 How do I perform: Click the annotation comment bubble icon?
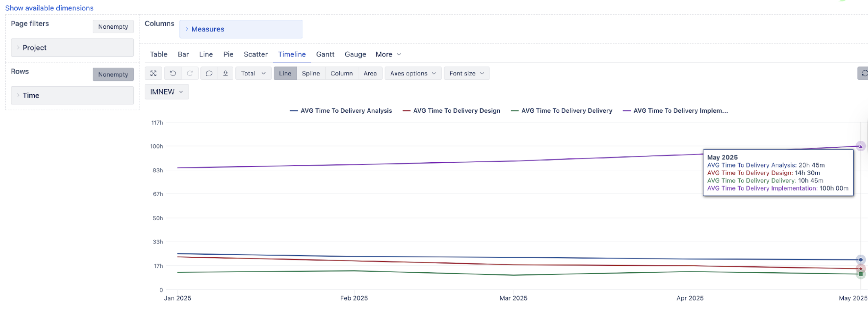point(209,73)
